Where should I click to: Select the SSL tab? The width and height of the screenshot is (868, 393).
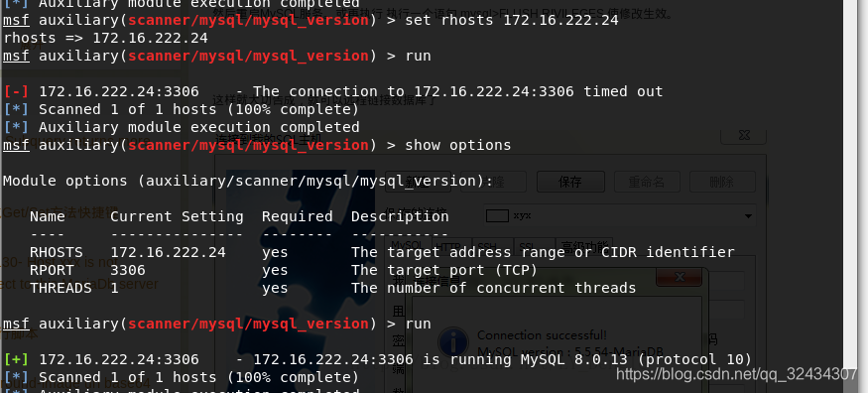(x=534, y=246)
